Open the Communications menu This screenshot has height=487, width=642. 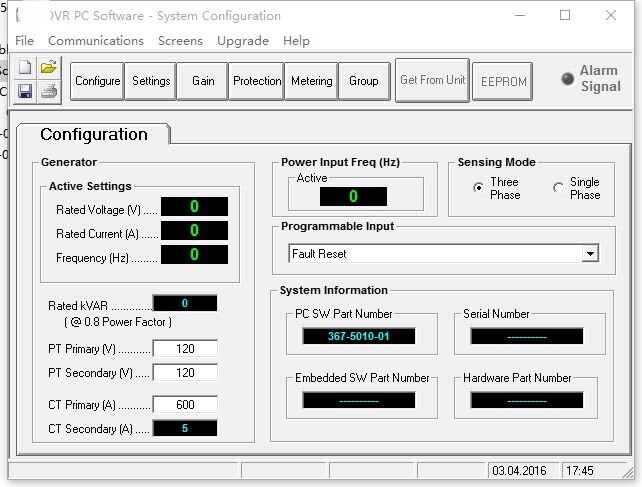96,41
